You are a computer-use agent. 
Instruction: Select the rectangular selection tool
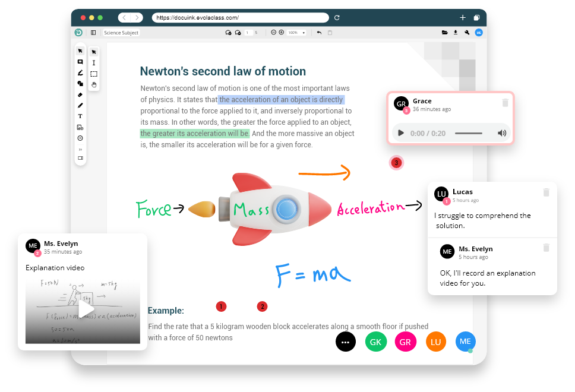(x=93, y=73)
